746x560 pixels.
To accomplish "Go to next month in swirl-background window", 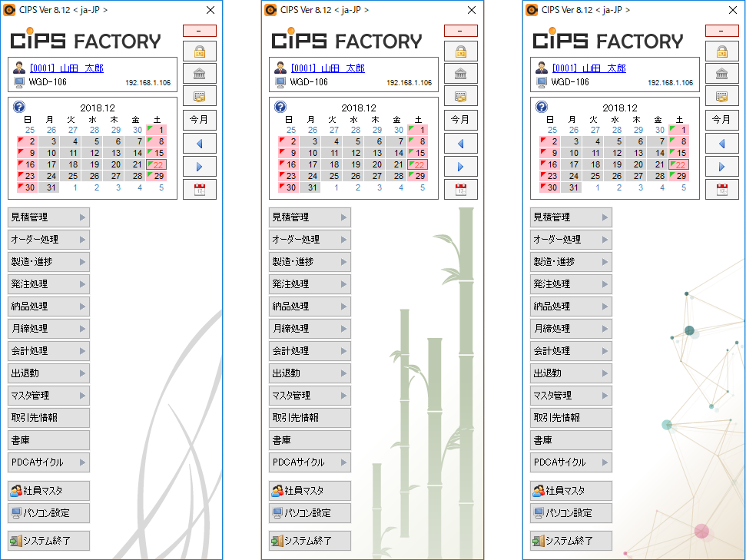I will [x=200, y=167].
